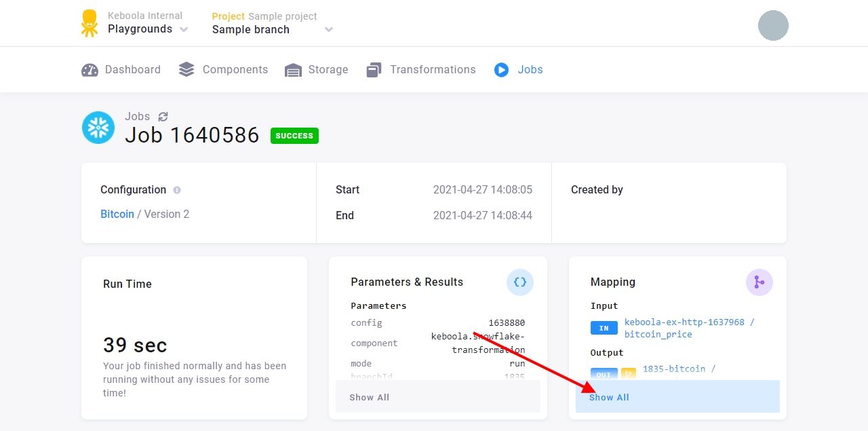Viewport: 868px width, 431px height.
Task: Click the Keboola octopus logo
Action: click(89, 23)
